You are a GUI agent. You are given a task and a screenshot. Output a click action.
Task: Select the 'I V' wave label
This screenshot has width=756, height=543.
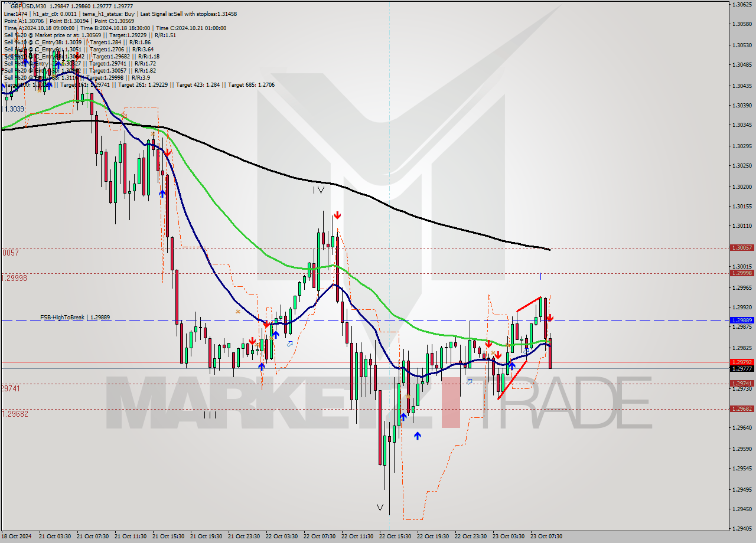click(x=318, y=190)
